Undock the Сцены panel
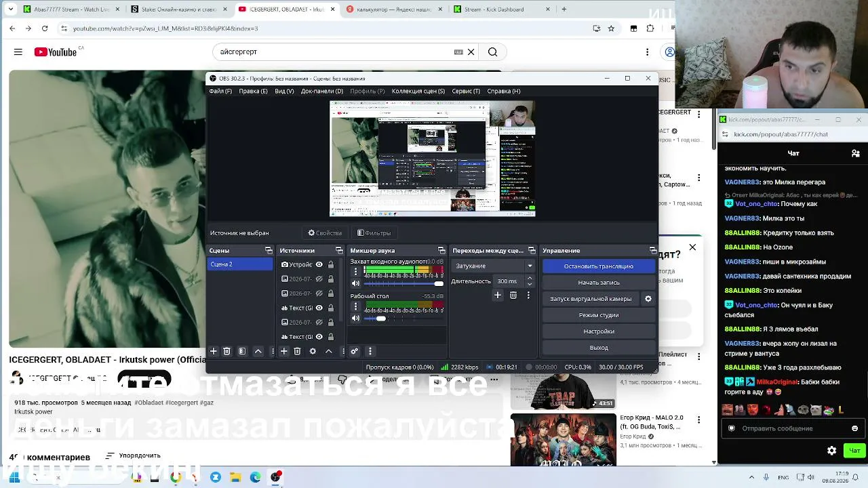 pyautogui.click(x=269, y=251)
